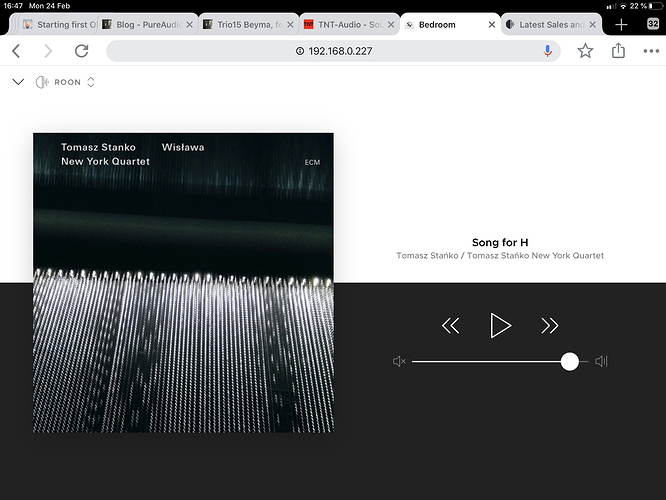
Task: Click the Wisława album cover art
Action: click(183, 283)
